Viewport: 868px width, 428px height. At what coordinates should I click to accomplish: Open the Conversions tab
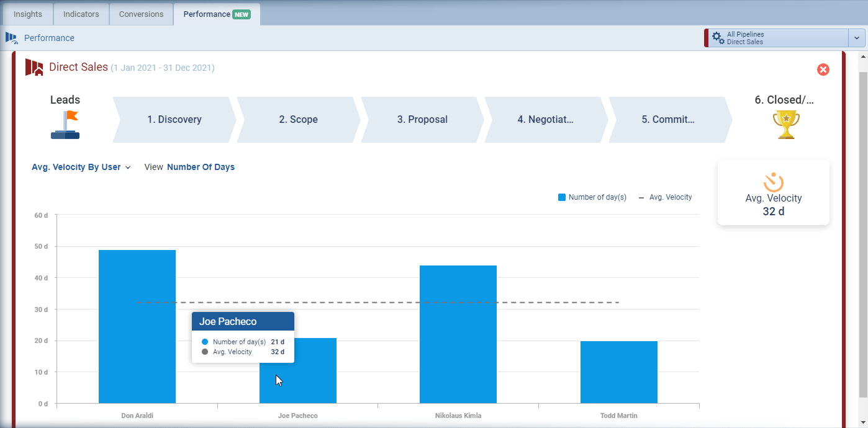pyautogui.click(x=141, y=14)
